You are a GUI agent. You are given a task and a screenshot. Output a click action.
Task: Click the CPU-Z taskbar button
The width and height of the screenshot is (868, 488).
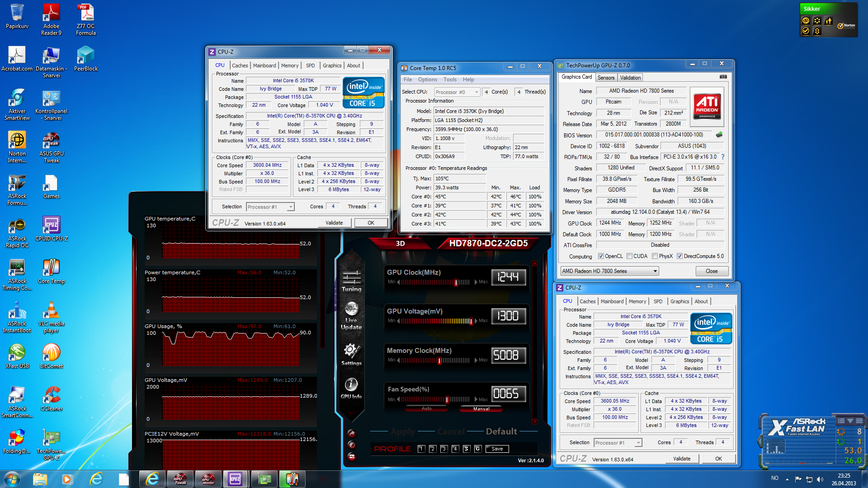(x=236, y=479)
